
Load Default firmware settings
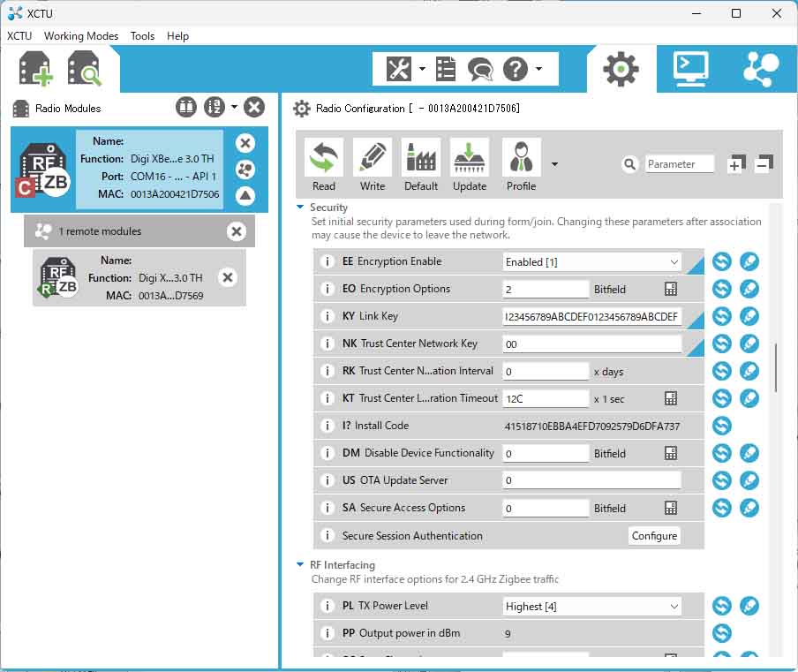421,165
